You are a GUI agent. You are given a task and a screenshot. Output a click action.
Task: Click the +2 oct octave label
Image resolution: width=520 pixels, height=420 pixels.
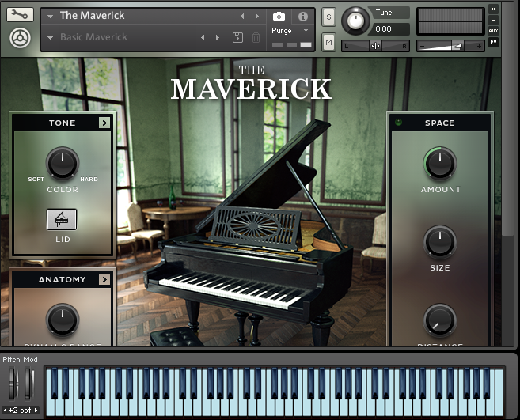(x=20, y=410)
